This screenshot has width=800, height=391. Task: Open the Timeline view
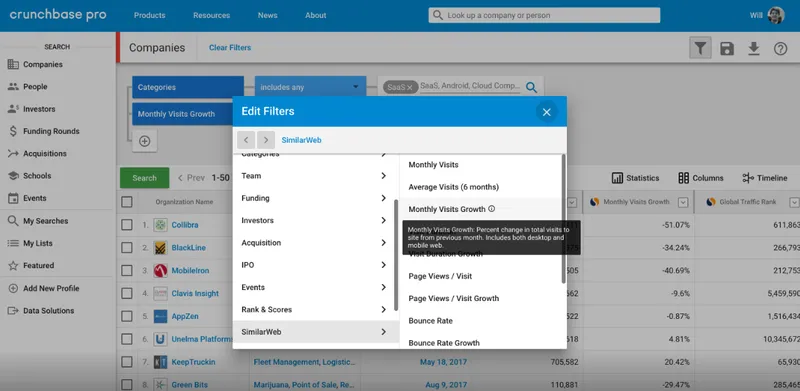pyautogui.click(x=765, y=178)
